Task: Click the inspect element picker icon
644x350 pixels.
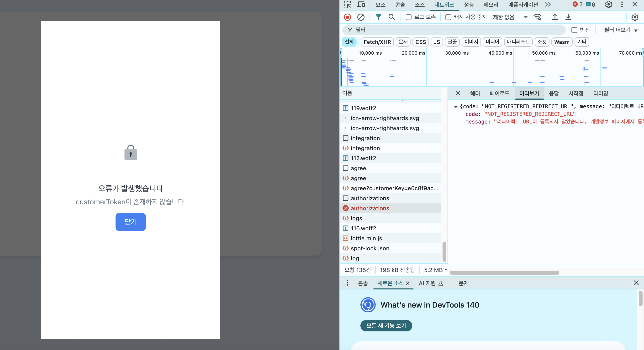Action: coord(347,5)
